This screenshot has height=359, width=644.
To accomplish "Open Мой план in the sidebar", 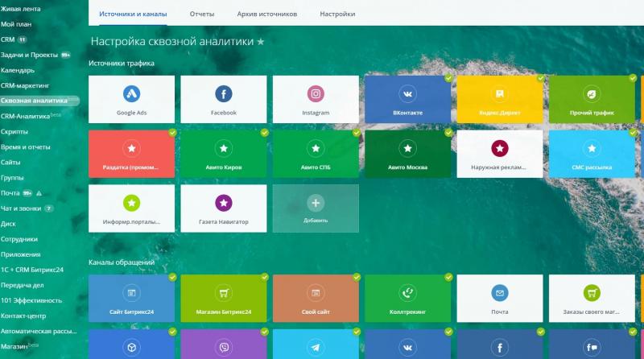I will point(16,24).
